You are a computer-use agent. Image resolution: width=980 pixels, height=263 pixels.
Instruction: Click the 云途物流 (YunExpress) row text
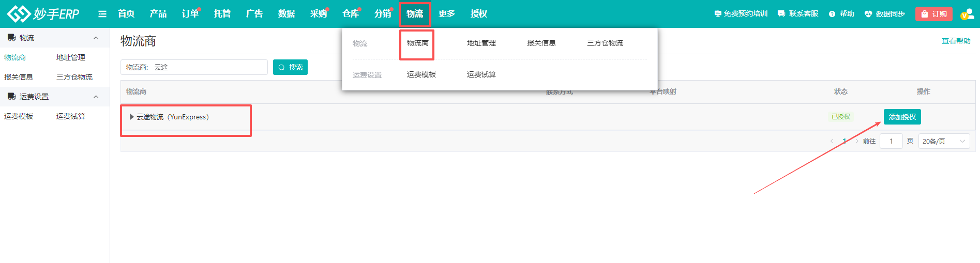tap(173, 117)
